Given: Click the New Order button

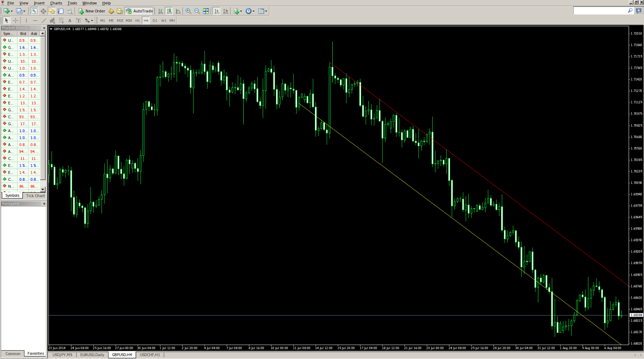Looking at the screenshot, I should click(x=92, y=11).
